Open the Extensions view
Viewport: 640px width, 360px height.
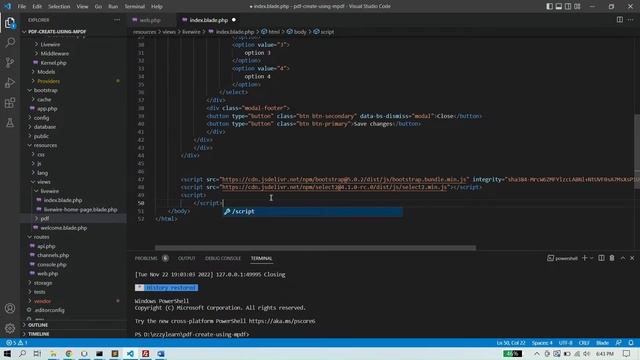click(10, 102)
